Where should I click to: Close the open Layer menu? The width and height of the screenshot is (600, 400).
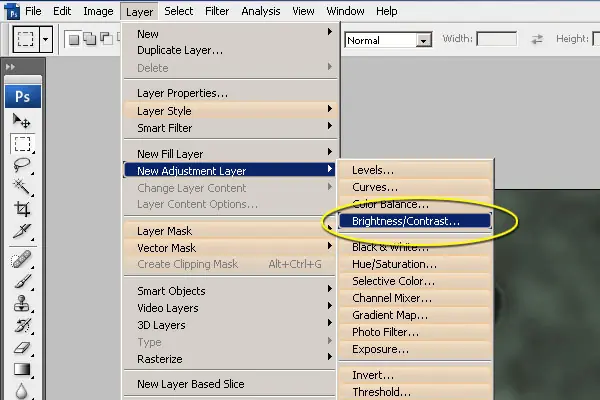pyautogui.click(x=139, y=11)
